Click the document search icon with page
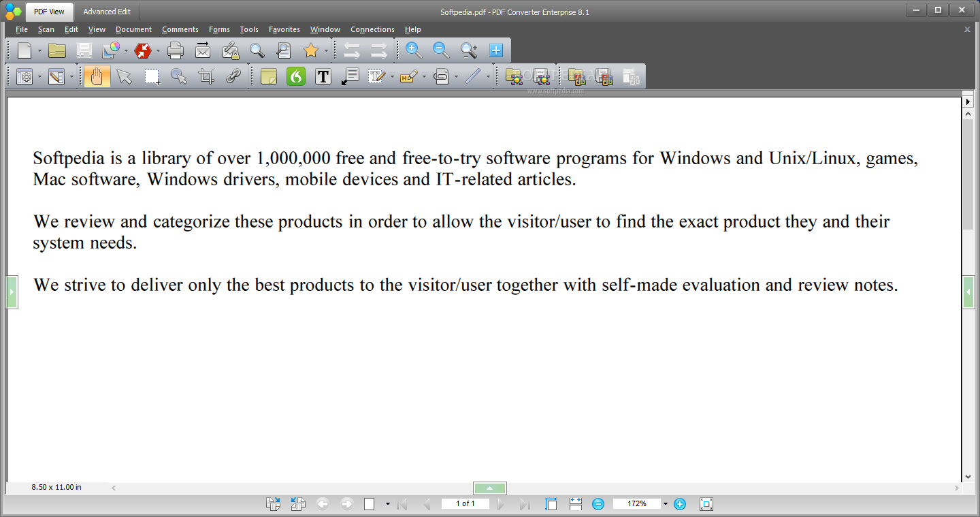The width and height of the screenshot is (980, 517). 284,50
